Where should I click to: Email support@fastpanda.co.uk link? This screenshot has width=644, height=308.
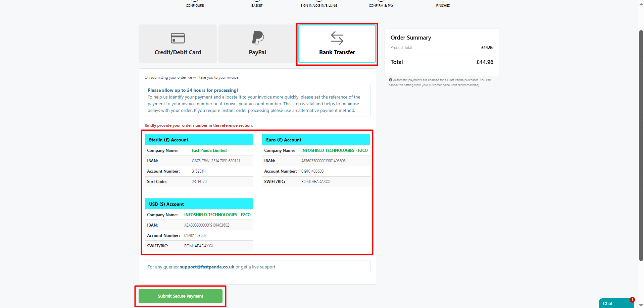207,267
